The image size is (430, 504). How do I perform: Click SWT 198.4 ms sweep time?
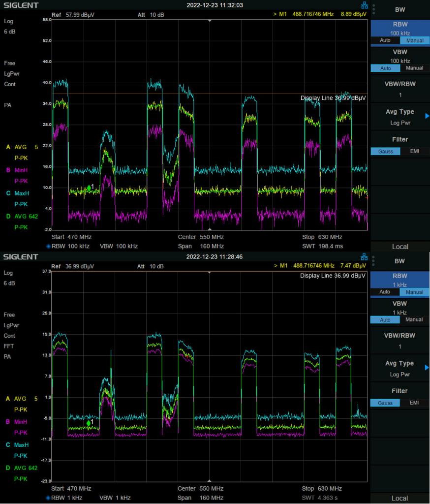(322, 247)
